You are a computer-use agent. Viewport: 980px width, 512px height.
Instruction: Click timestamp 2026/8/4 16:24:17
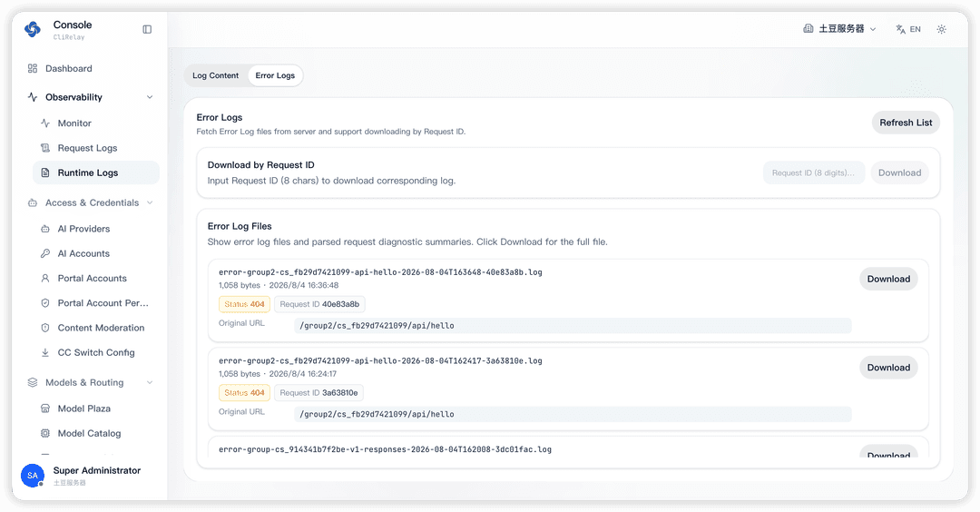click(x=302, y=374)
